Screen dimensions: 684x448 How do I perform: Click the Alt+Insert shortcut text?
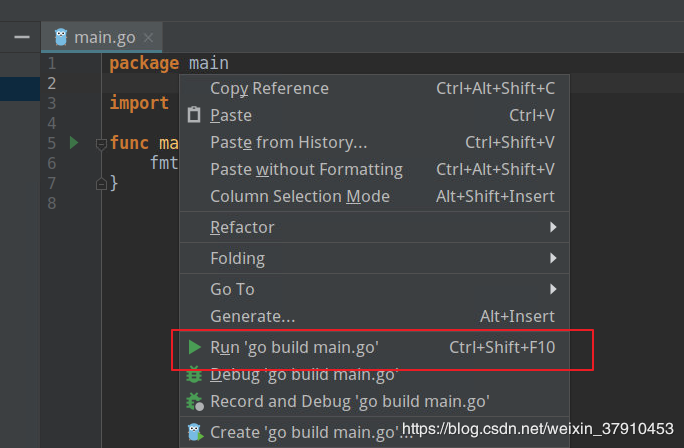click(x=517, y=316)
